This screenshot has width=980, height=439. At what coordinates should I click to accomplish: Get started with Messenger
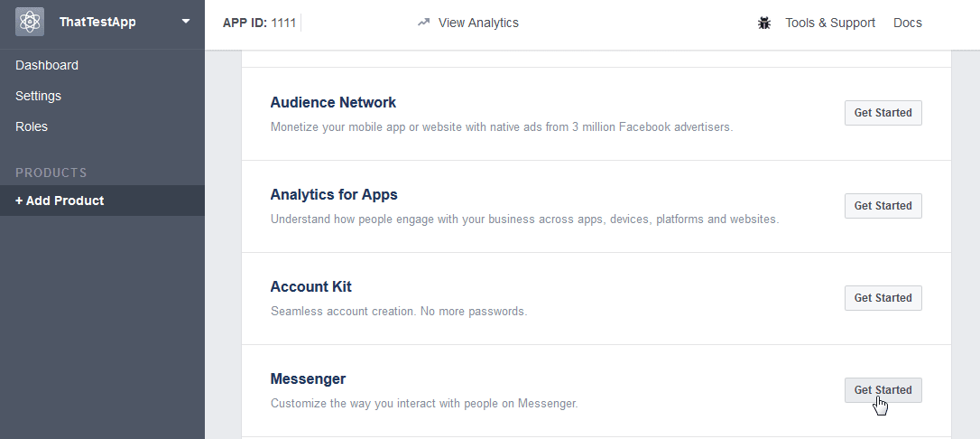883,390
